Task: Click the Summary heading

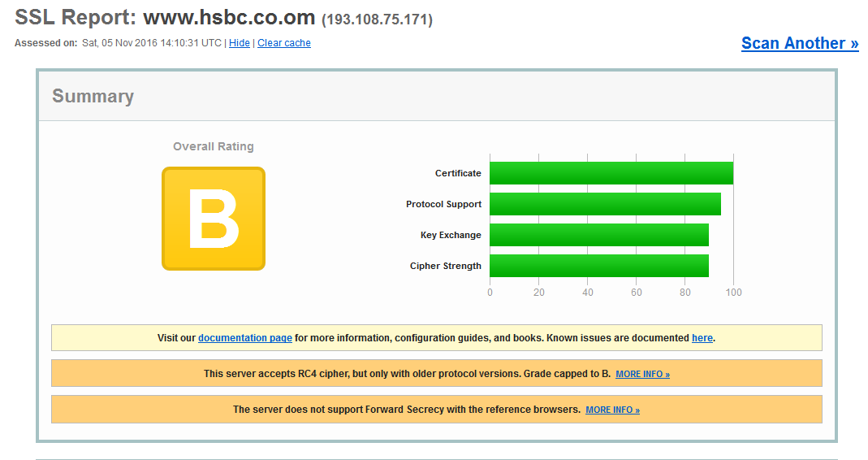Action: click(93, 96)
